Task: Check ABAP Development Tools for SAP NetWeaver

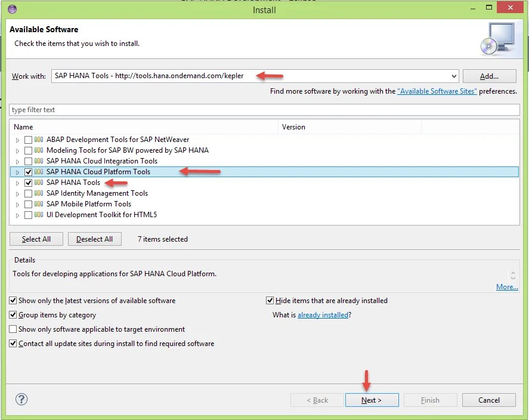Action: [x=29, y=140]
